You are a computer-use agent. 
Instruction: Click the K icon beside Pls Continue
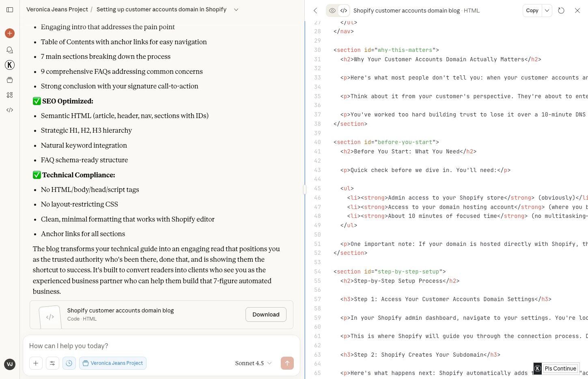(538, 368)
